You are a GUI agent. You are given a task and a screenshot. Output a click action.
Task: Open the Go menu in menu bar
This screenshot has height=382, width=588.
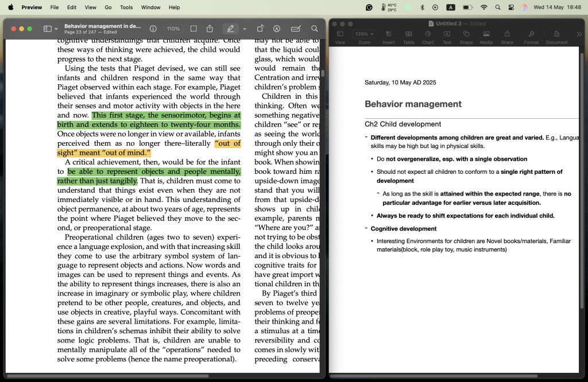[108, 7]
